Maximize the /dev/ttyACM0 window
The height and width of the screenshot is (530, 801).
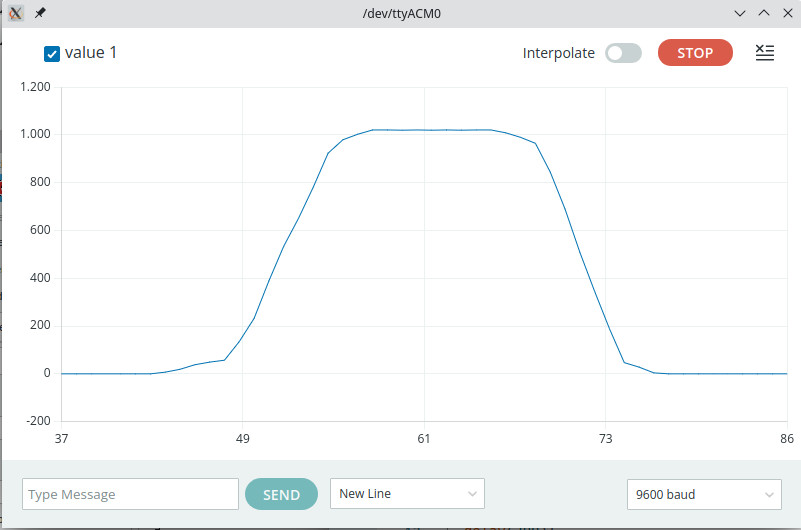pyautogui.click(x=763, y=13)
